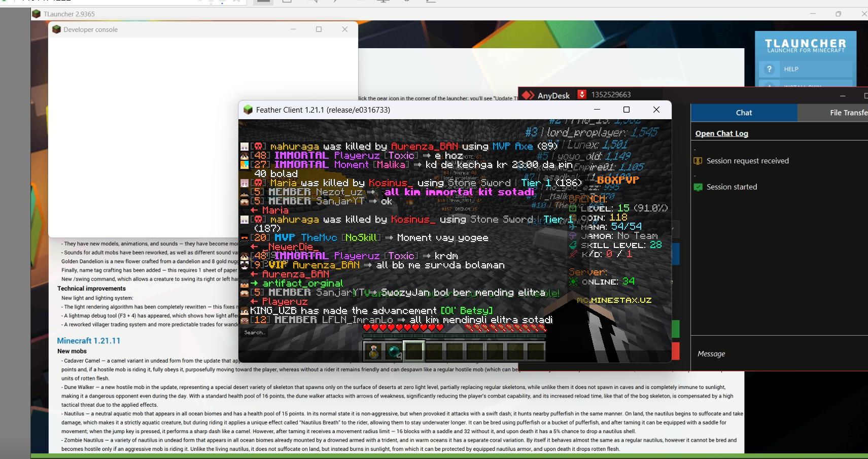Click 'Session request received' in AnyDesk chat
Image resolution: width=868 pixels, height=459 pixels.
[748, 161]
